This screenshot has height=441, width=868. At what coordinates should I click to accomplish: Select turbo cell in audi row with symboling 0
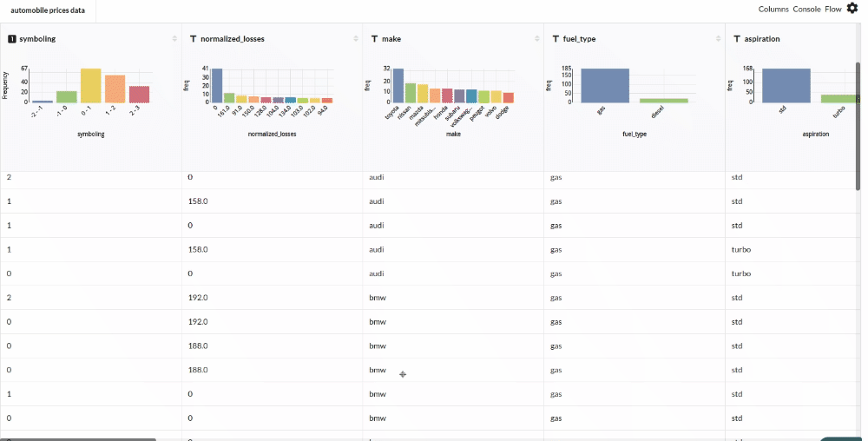coord(740,273)
